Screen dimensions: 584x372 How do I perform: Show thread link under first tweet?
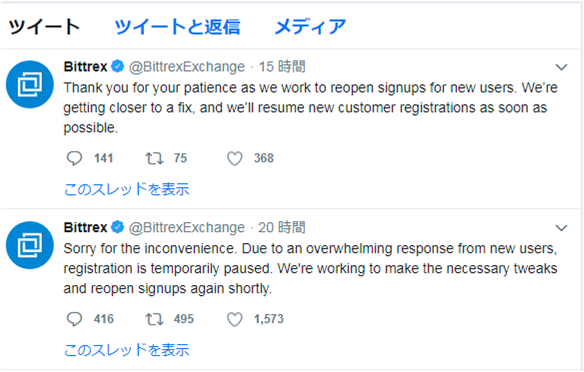pyautogui.click(x=127, y=189)
